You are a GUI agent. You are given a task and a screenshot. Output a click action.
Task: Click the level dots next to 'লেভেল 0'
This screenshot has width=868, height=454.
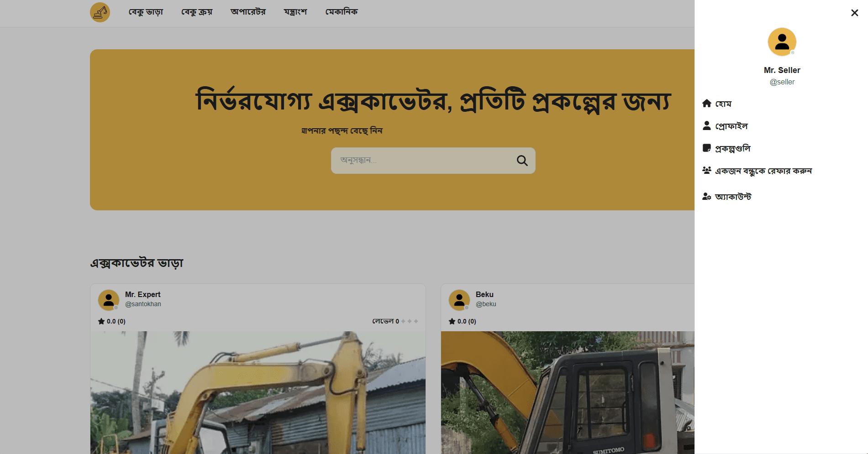(409, 321)
